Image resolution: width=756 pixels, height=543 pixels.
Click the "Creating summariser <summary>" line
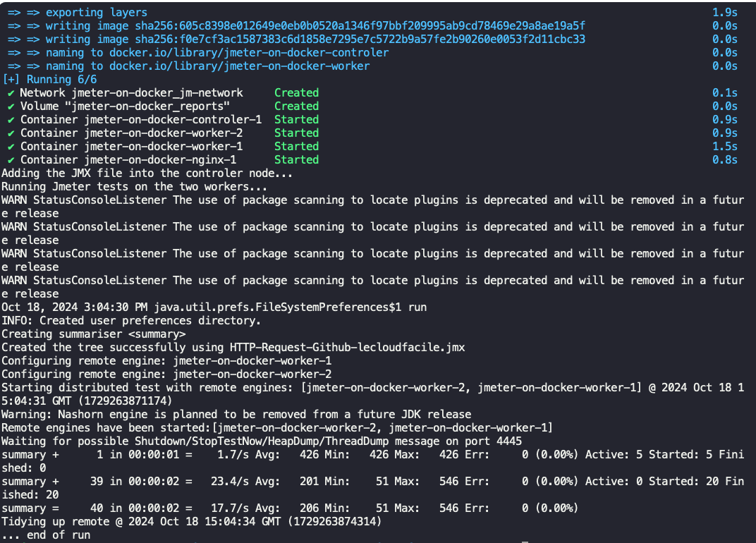[x=94, y=334]
